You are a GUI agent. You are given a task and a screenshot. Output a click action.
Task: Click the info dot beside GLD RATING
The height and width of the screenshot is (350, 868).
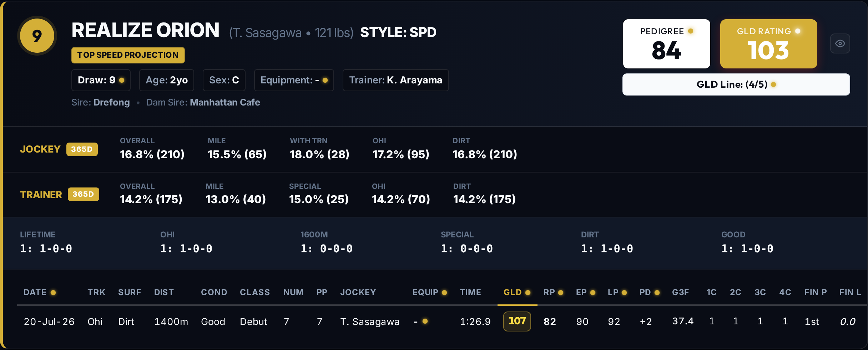(798, 31)
